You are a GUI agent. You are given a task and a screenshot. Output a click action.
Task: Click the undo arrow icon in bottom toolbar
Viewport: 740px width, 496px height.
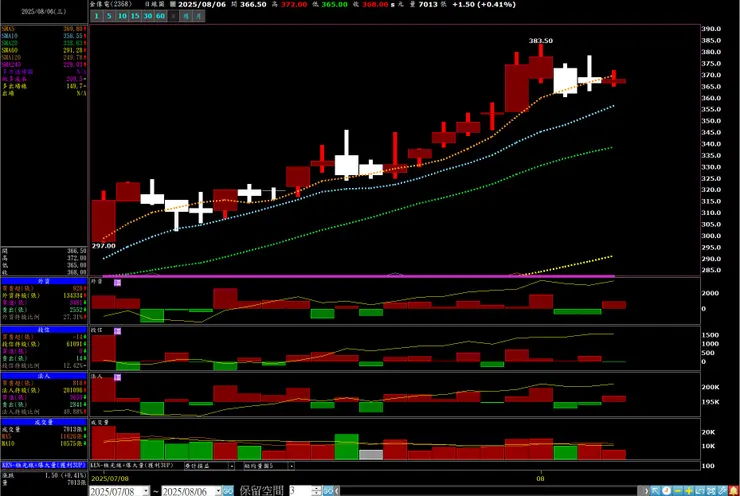(x=700, y=491)
